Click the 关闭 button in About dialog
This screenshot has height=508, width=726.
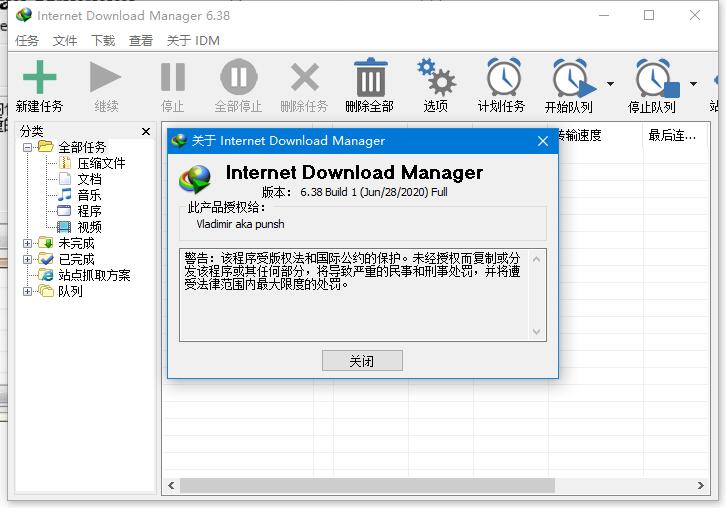tap(362, 360)
